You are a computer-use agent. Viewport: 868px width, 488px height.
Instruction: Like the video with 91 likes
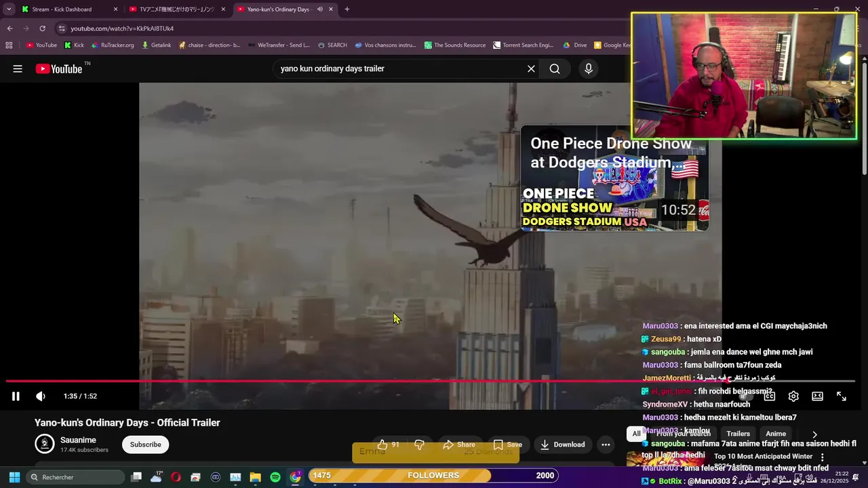[388, 445]
